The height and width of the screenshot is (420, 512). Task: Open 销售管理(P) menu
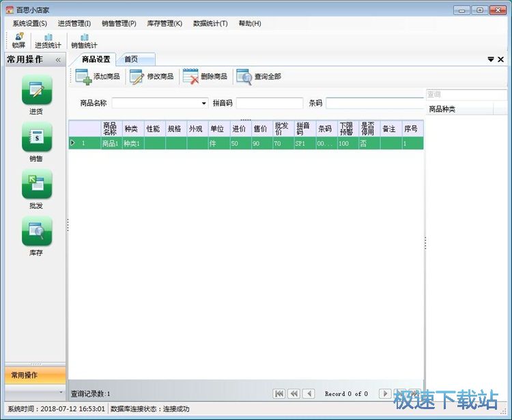point(119,23)
